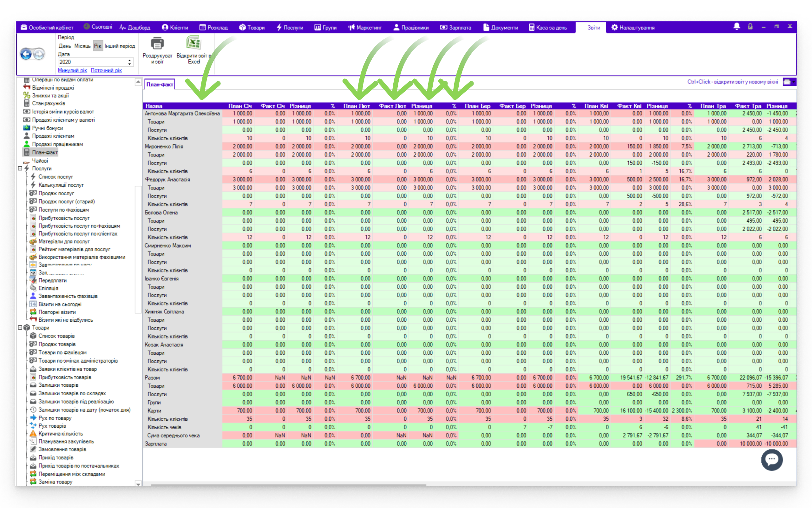Open the Розклад section

pyautogui.click(x=213, y=28)
